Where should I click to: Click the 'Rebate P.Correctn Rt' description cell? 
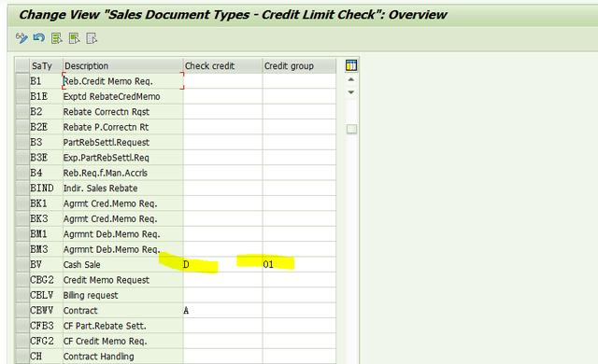pyautogui.click(x=122, y=127)
